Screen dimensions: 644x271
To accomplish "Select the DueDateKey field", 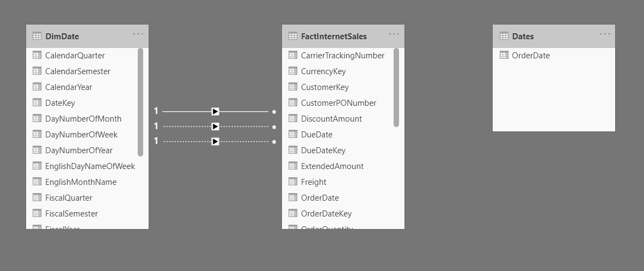I will point(323,150).
